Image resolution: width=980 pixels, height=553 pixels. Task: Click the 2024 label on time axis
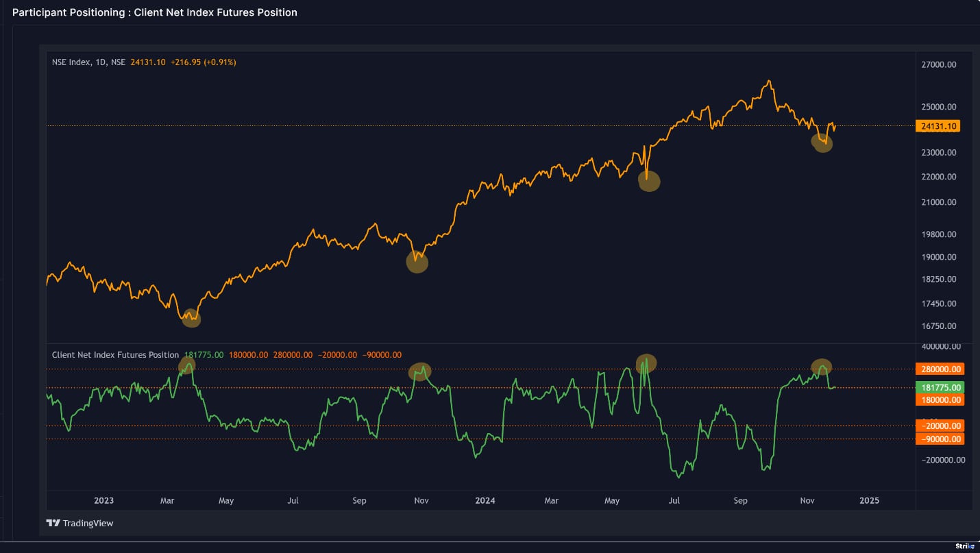tap(485, 501)
